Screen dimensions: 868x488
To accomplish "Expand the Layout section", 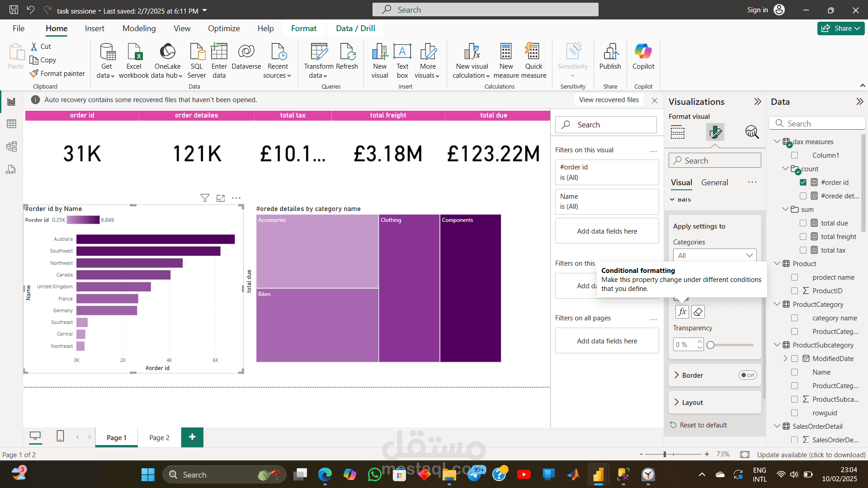I will click(677, 402).
